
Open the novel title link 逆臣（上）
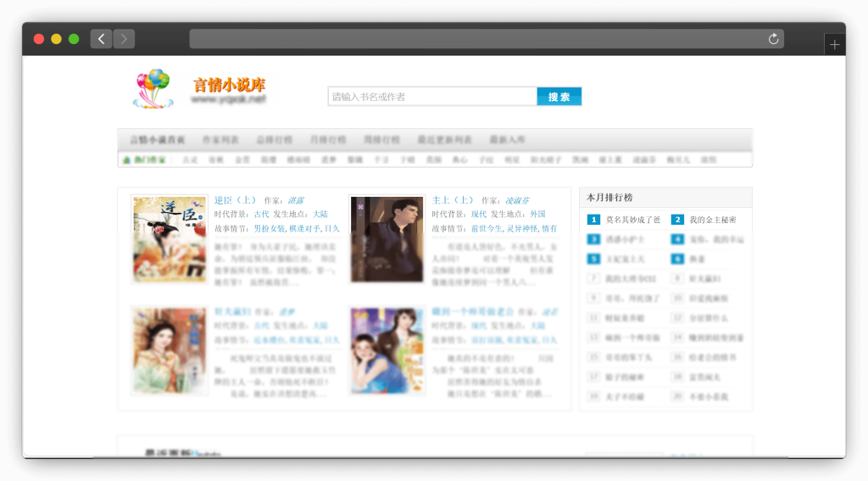236,200
